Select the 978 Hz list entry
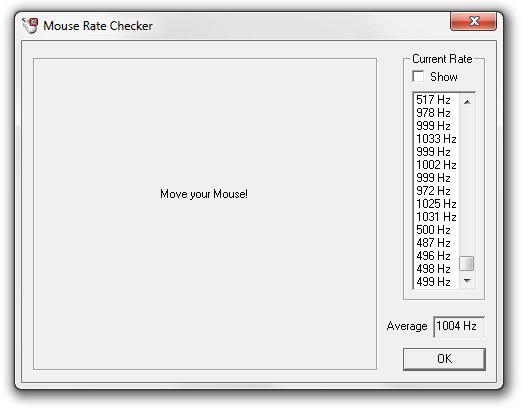Screen dimensions: 522x413 (x=436, y=113)
